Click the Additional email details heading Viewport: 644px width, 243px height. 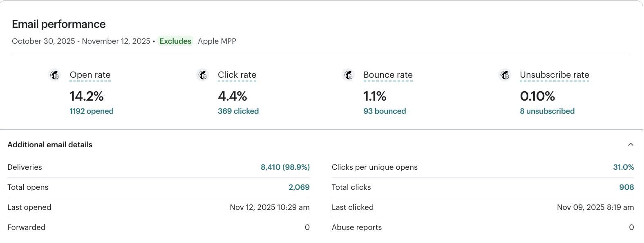(50, 145)
